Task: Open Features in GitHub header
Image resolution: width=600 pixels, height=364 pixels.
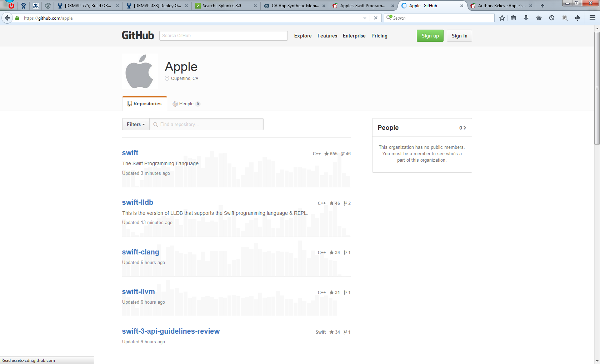Action: pyautogui.click(x=327, y=36)
